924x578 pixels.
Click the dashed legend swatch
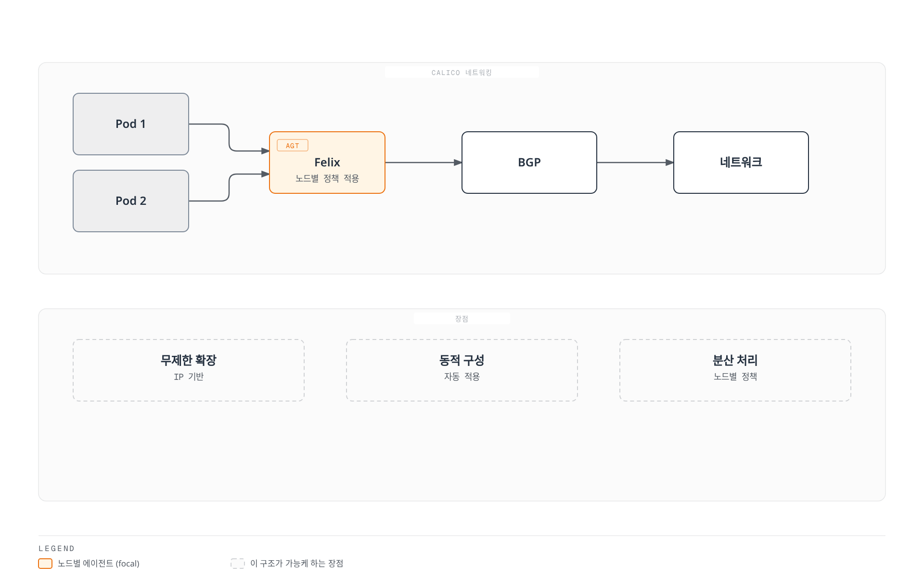pyautogui.click(x=238, y=564)
